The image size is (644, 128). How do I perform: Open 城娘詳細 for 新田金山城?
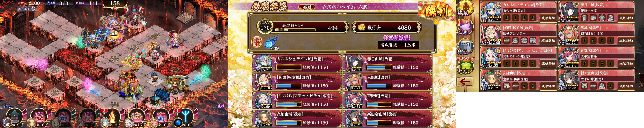626,86
